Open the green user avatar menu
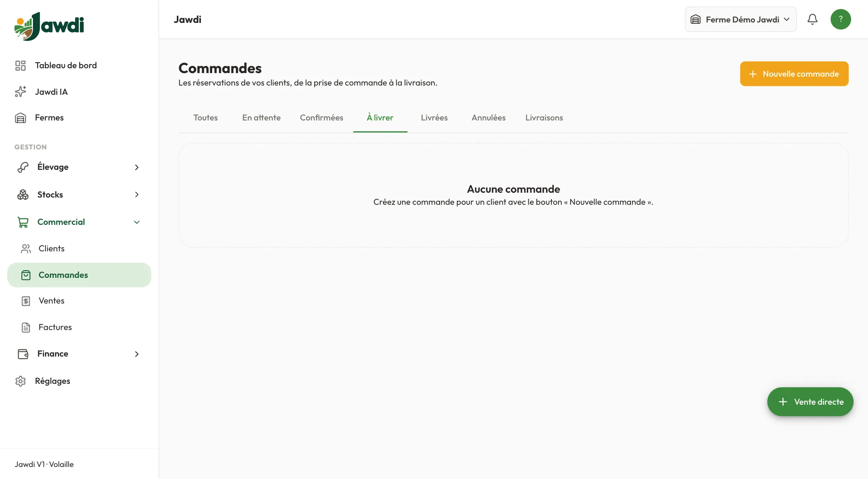868x479 pixels. [x=841, y=19]
